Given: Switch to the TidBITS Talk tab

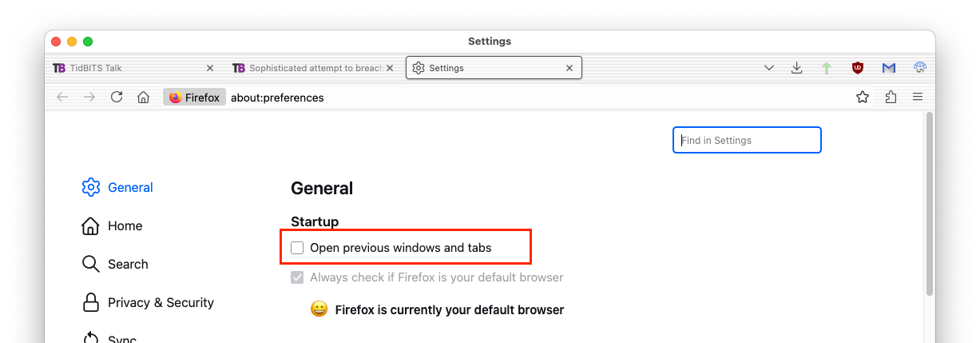Looking at the screenshot, I should tap(120, 68).
